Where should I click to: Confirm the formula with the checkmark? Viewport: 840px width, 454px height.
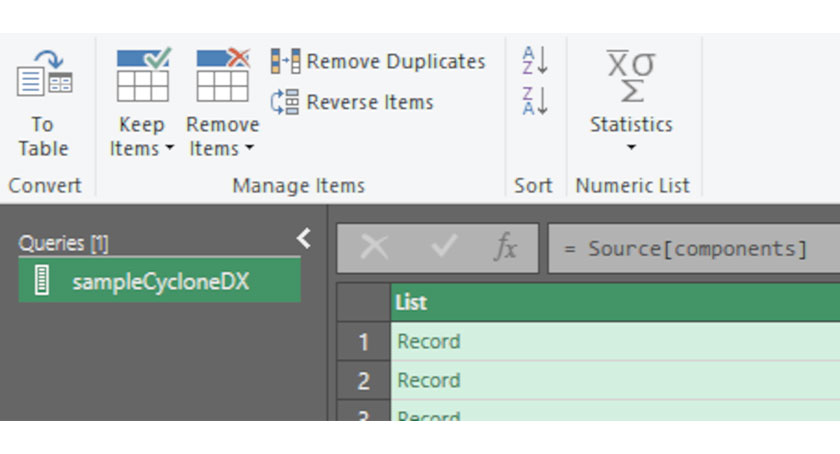point(441,248)
